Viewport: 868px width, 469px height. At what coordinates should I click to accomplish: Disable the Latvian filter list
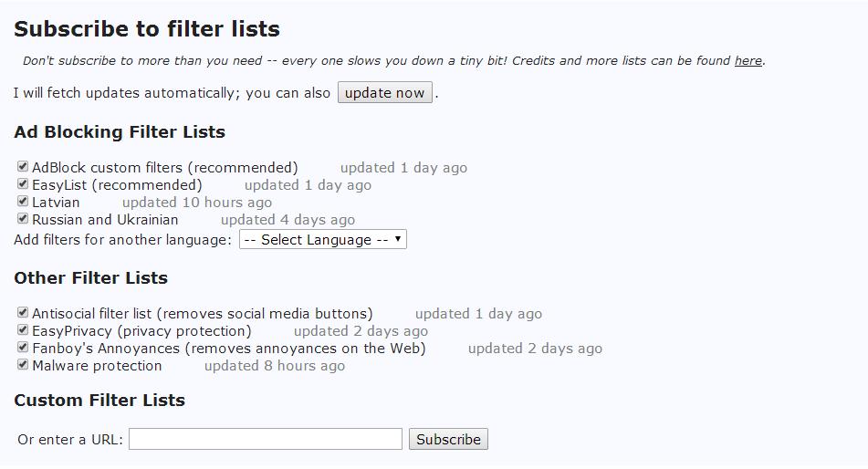23,202
